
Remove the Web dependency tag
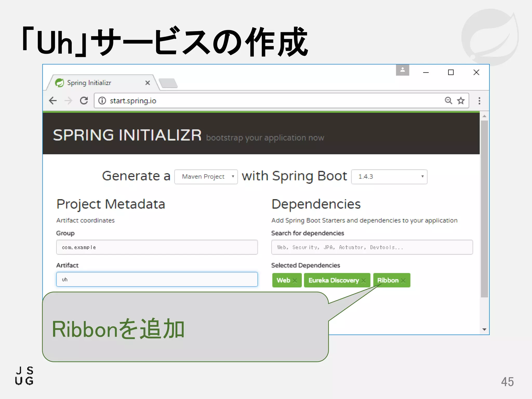(x=295, y=281)
